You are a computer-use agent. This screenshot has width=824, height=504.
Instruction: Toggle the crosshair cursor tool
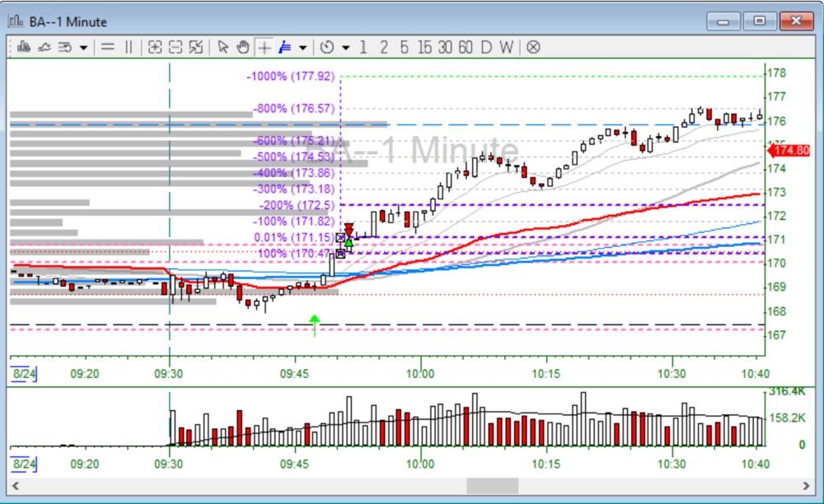tap(264, 47)
